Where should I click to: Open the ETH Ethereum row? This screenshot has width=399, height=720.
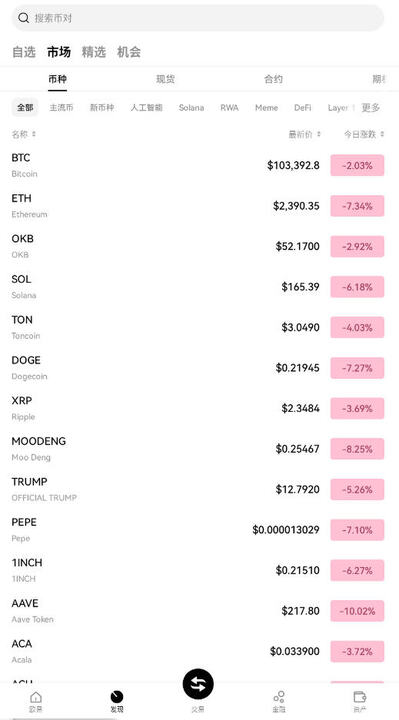coord(198,206)
